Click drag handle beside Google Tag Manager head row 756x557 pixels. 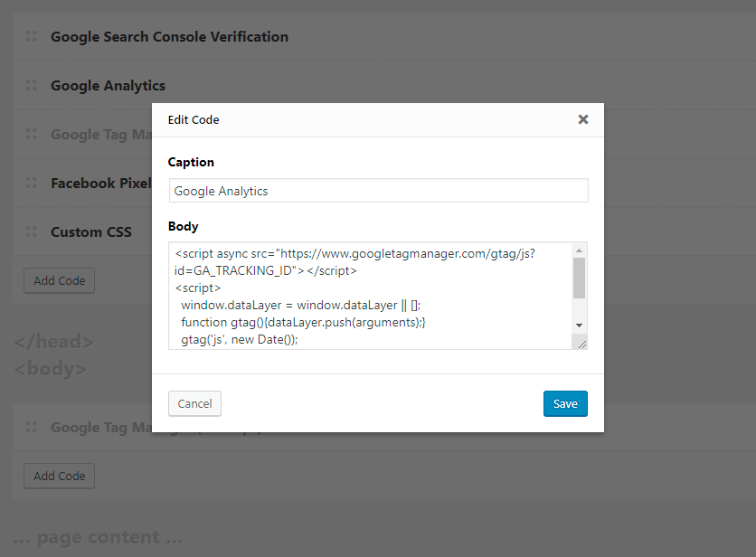[32, 134]
